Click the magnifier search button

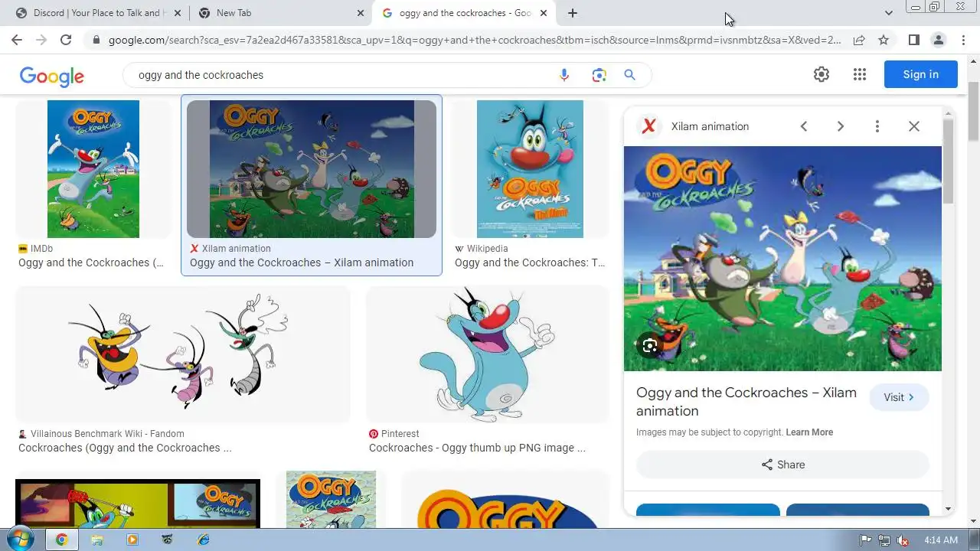[629, 75]
